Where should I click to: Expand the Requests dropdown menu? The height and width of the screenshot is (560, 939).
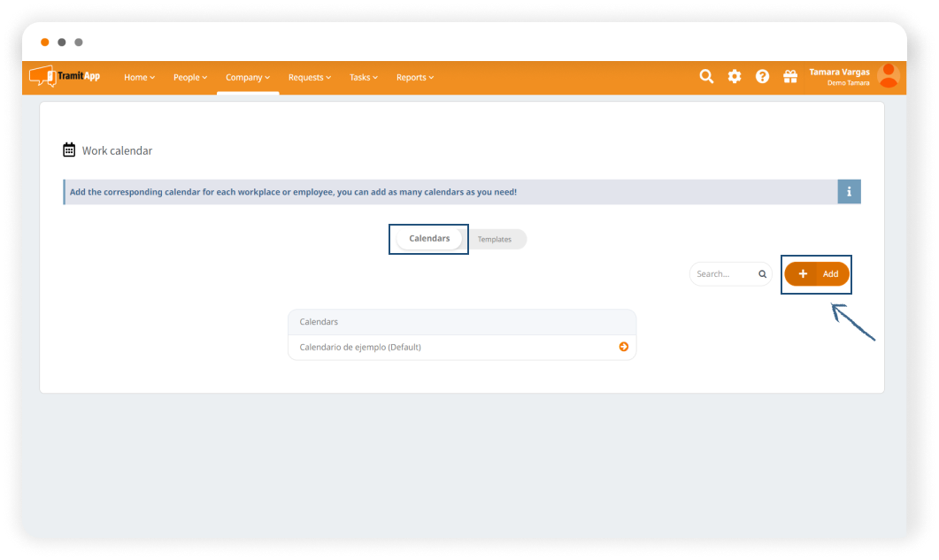(310, 78)
